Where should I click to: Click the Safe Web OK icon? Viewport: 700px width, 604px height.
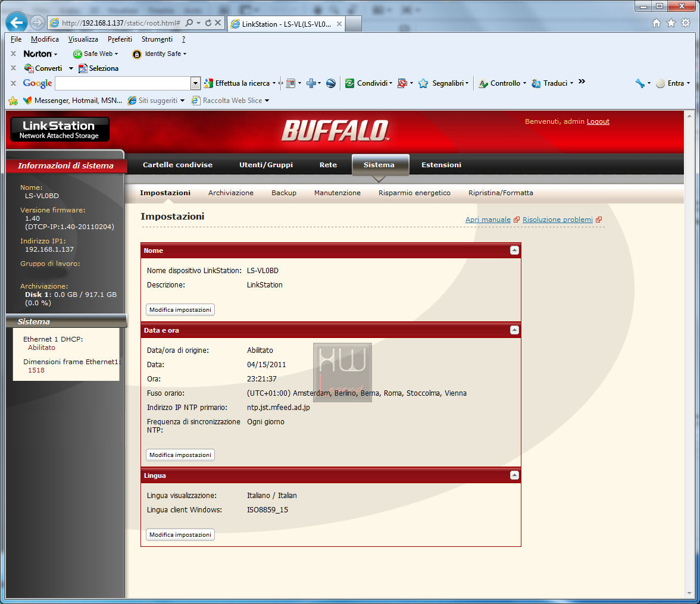point(77,54)
